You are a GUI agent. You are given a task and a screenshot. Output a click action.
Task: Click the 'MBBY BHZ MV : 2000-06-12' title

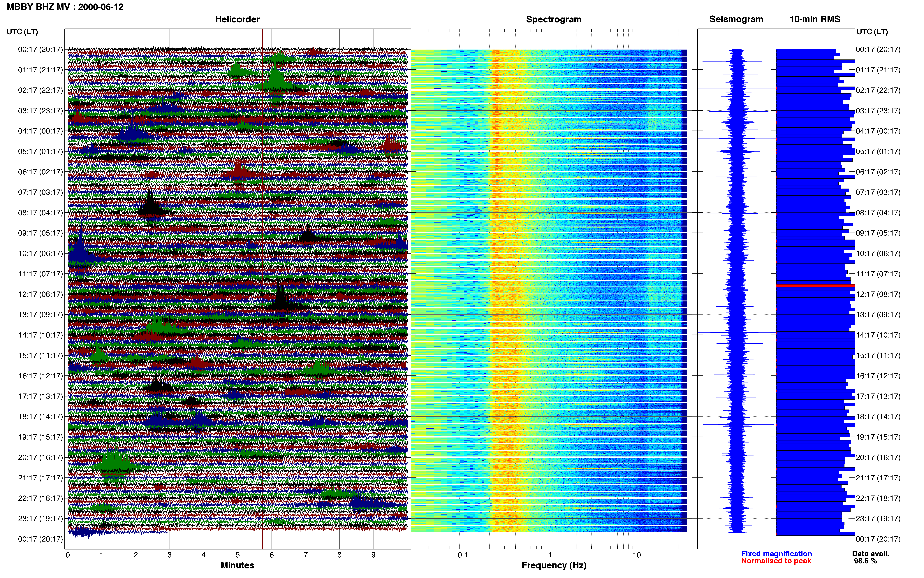coord(65,7)
